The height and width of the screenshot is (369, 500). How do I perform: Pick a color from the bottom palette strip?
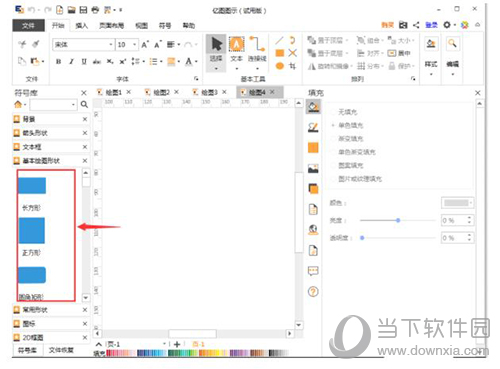[x=197, y=353]
